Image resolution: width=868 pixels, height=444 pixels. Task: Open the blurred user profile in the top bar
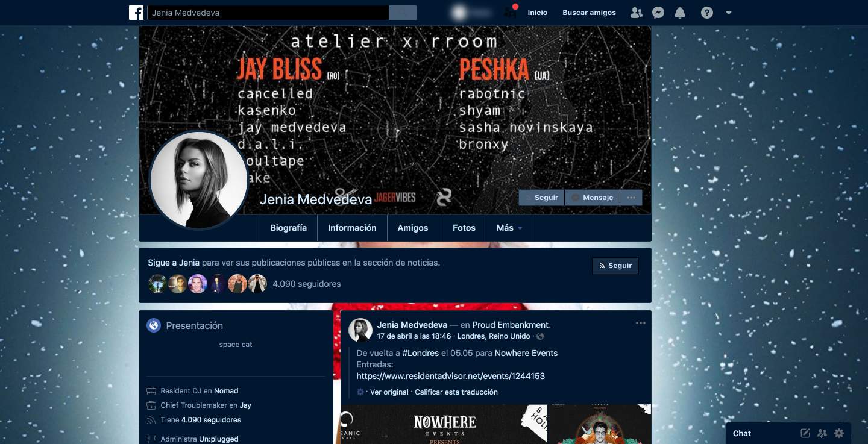[x=472, y=13]
